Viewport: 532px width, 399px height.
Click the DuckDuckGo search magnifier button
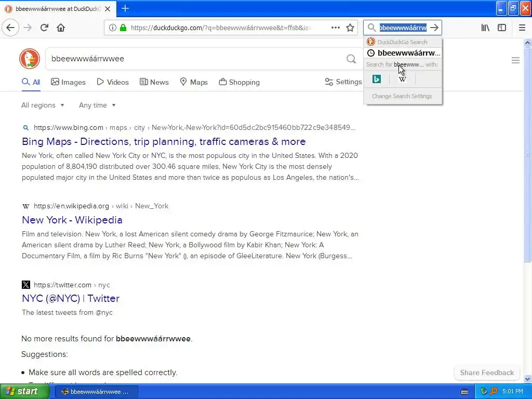[351, 59]
